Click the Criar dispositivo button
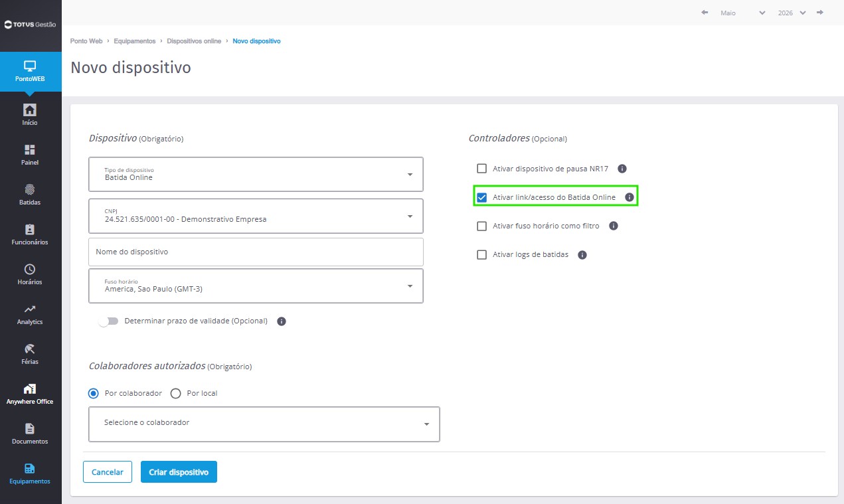The height and width of the screenshot is (504, 844). [179, 472]
